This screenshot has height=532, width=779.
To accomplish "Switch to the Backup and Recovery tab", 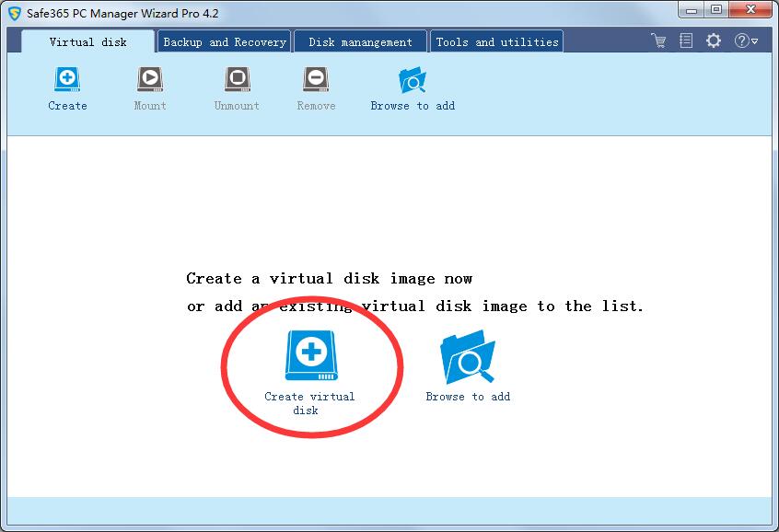I will point(225,41).
